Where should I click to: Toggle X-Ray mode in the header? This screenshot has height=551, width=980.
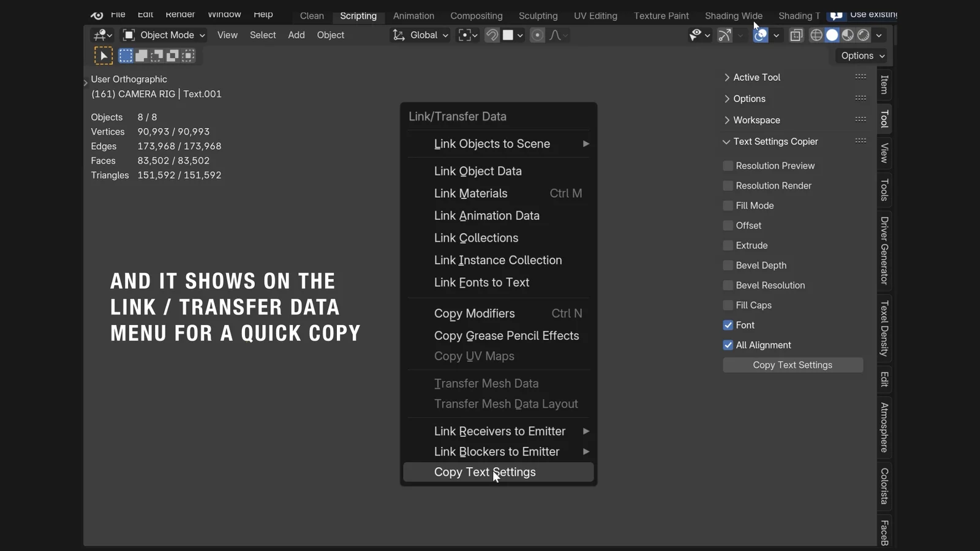pyautogui.click(x=796, y=35)
